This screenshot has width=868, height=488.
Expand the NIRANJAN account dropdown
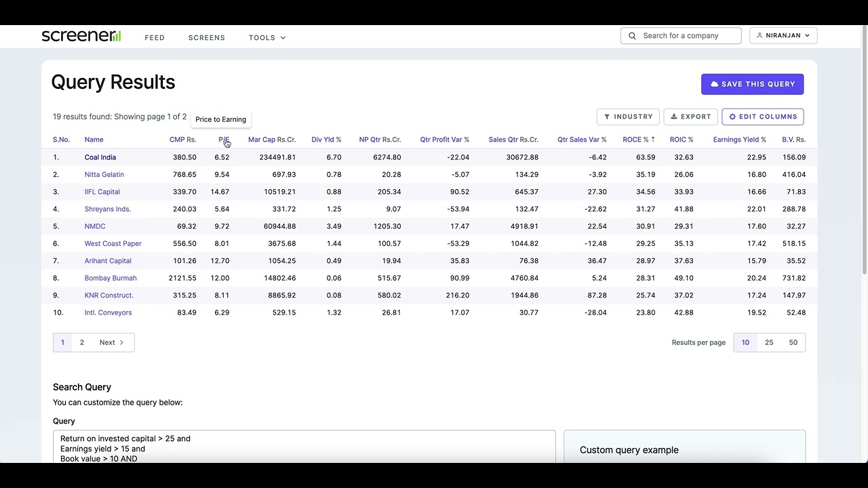[783, 35]
